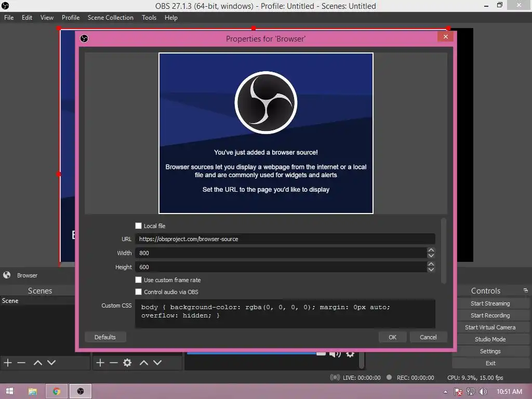Move source up in Sources panel

(x=144, y=363)
